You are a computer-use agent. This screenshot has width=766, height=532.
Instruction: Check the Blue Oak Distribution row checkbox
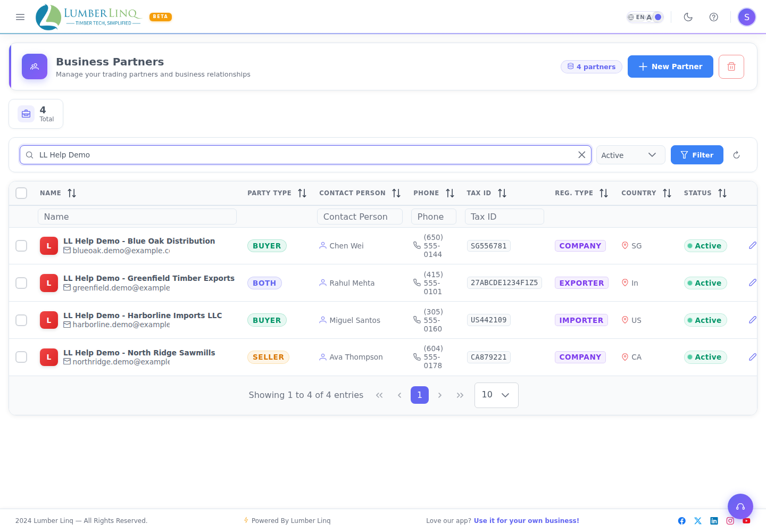[x=21, y=246]
